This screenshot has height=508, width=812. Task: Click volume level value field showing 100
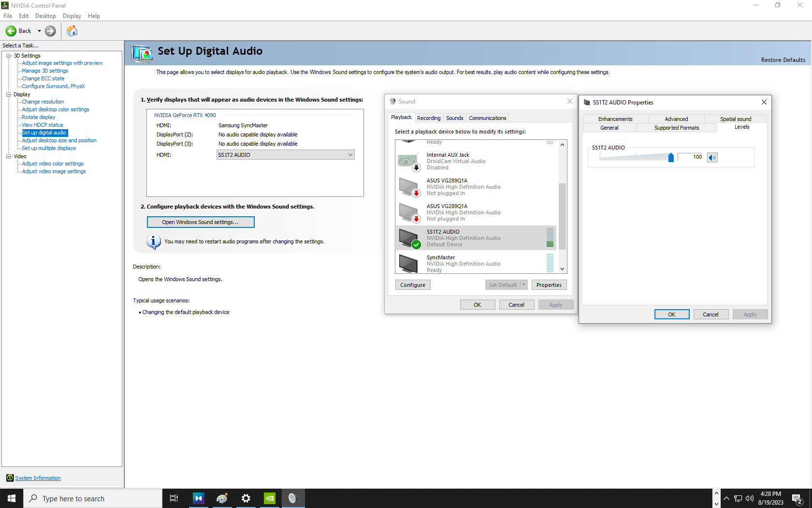691,157
